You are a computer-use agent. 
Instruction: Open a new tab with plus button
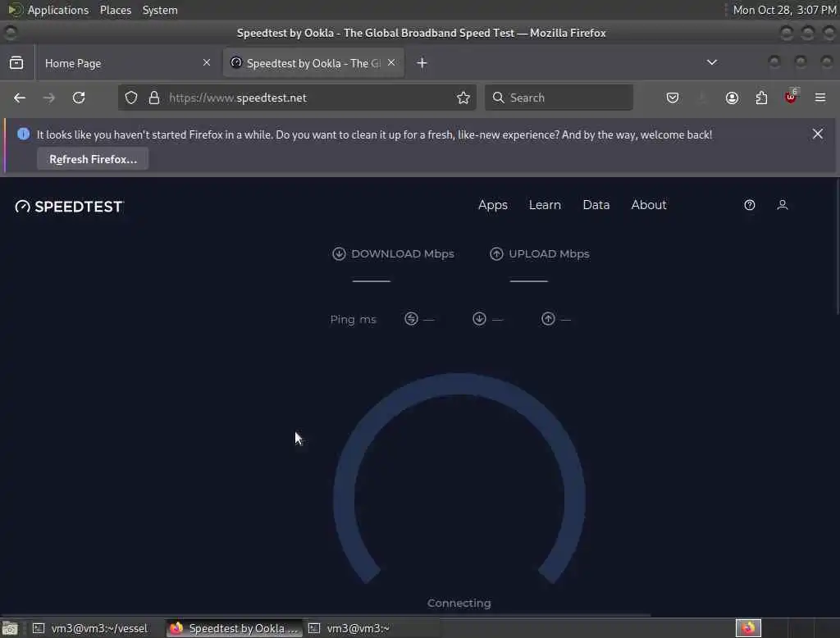(x=422, y=62)
